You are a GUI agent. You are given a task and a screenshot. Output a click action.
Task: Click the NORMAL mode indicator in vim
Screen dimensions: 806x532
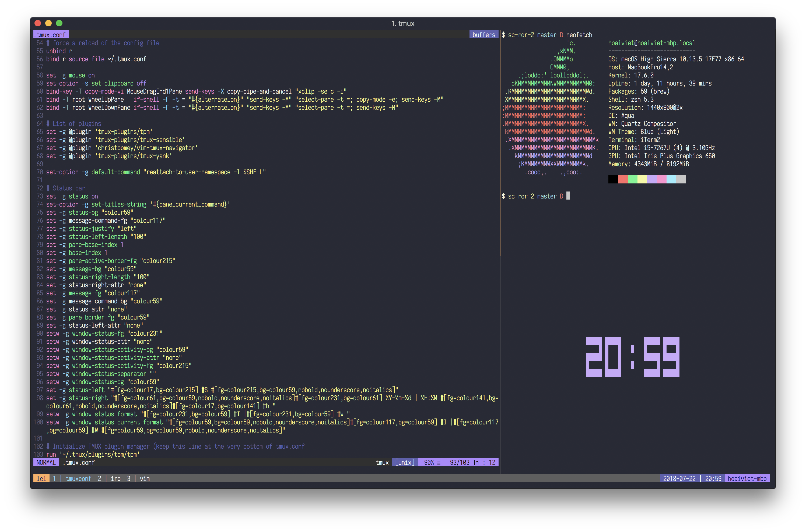tap(46, 462)
